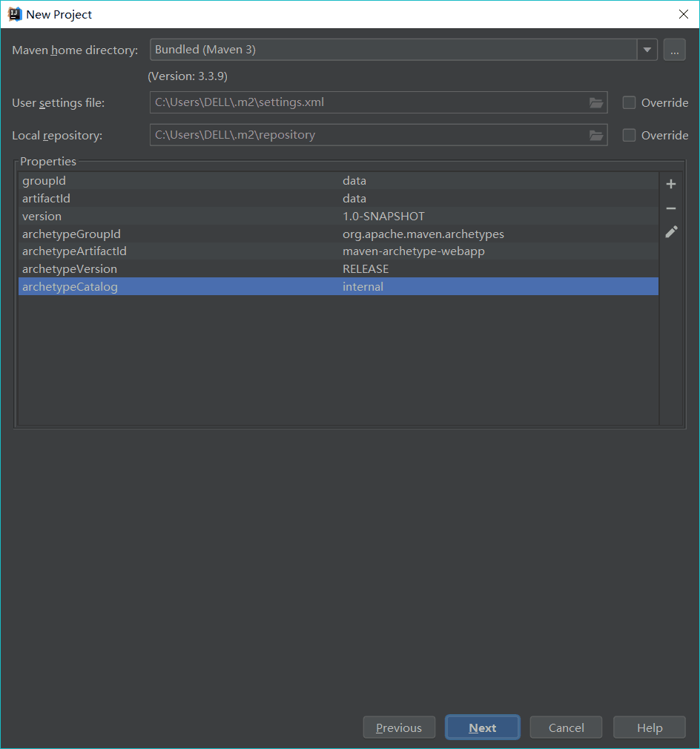The width and height of the screenshot is (700, 749).
Task: Select the version property row
Action: coord(338,216)
